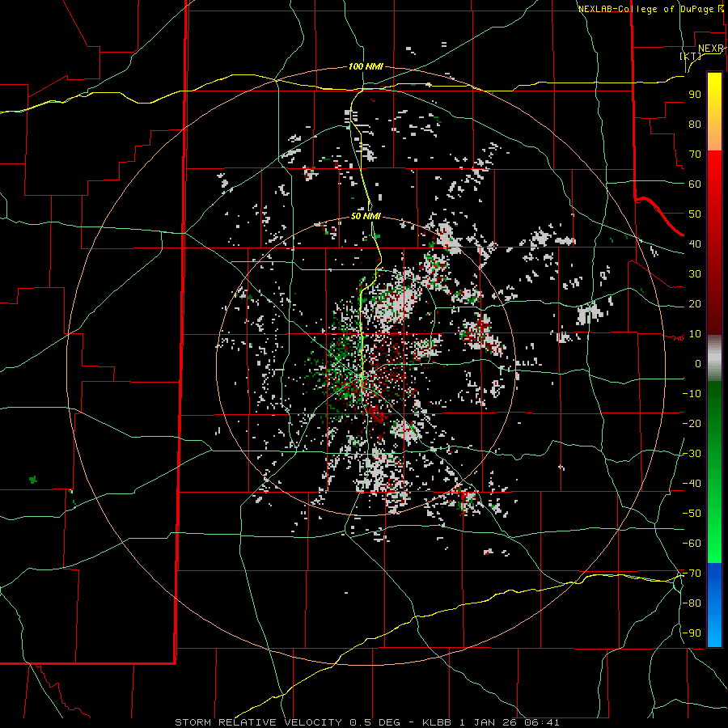Select the 50 value on velocity scale

(695, 214)
